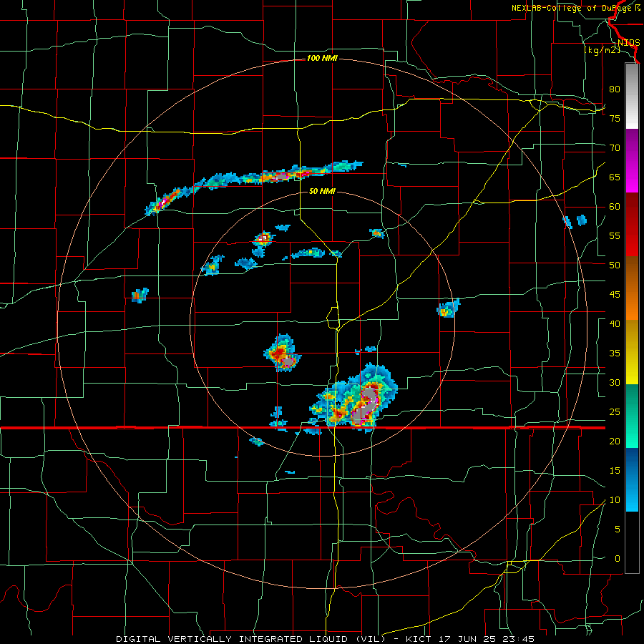Click the "50" value on the VIL scale
The image size is (644, 644).
615,265
